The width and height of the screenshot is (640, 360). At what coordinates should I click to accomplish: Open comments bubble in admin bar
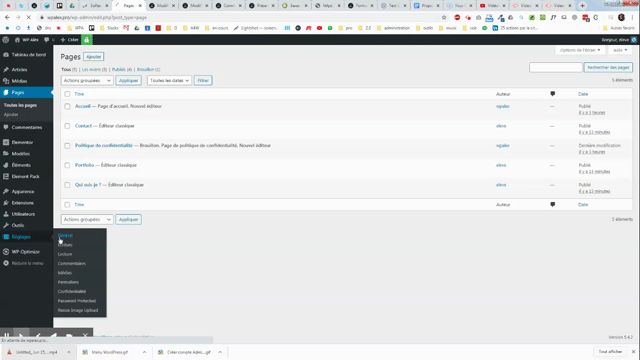tap(49, 40)
